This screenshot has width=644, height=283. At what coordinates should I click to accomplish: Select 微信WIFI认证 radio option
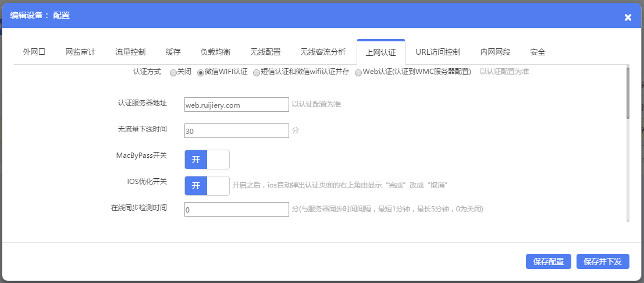click(201, 73)
